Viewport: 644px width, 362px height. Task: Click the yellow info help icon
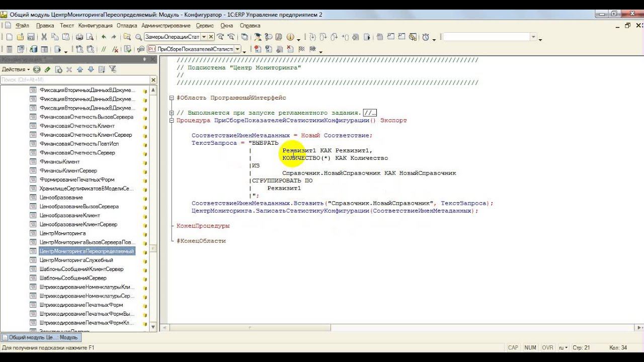290,37
